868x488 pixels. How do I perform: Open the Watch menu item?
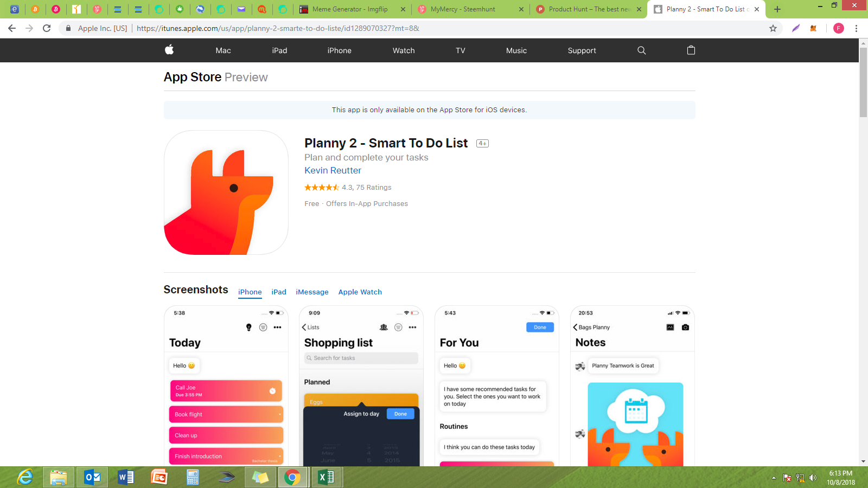(x=404, y=50)
